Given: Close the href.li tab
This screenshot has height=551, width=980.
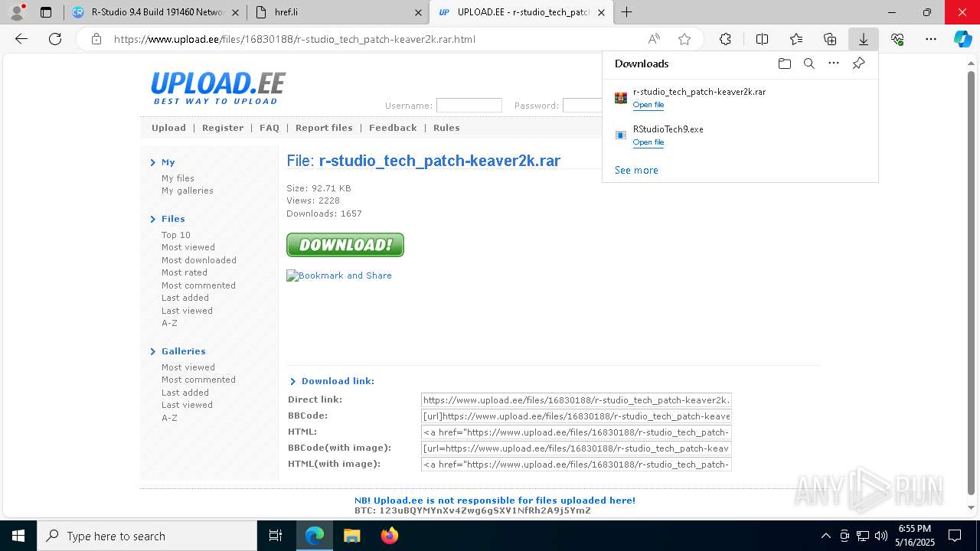Looking at the screenshot, I should pos(418,12).
